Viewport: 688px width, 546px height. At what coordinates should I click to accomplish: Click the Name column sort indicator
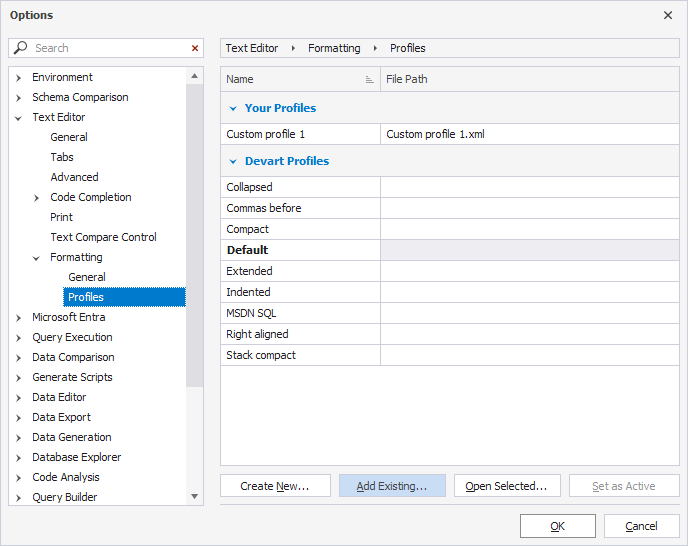coord(370,79)
